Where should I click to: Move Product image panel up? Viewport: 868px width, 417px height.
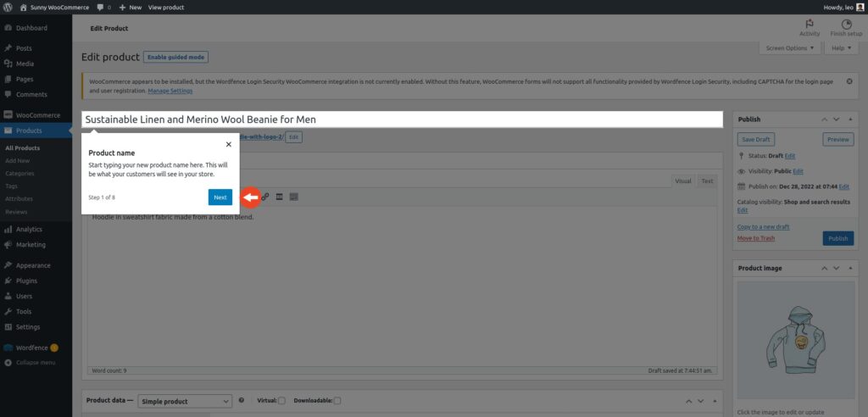(824, 268)
